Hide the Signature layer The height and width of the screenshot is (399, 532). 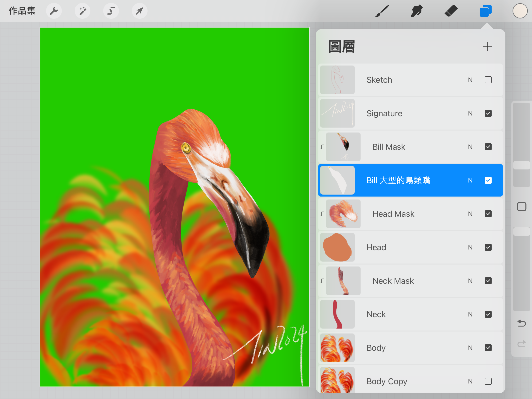pyautogui.click(x=488, y=113)
